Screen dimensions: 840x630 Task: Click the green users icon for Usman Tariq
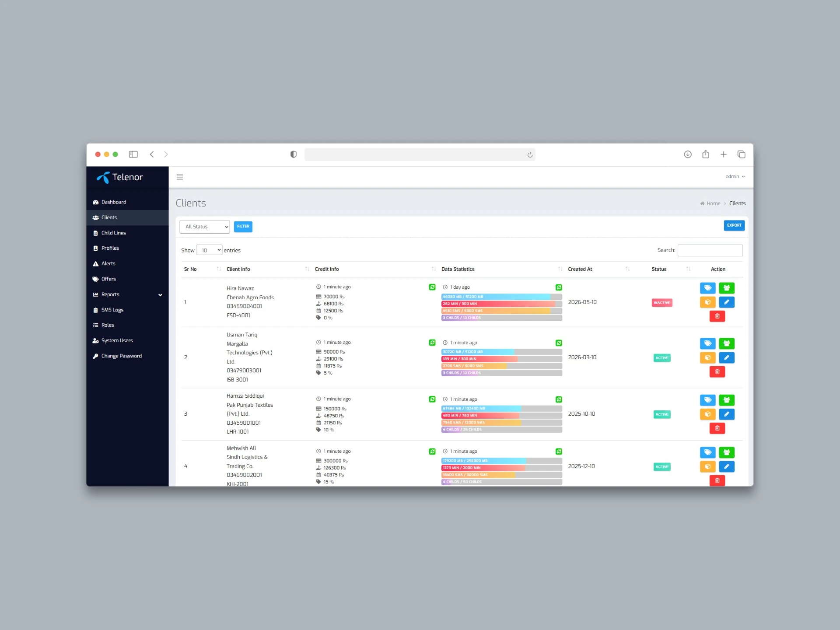tap(727, 343)
